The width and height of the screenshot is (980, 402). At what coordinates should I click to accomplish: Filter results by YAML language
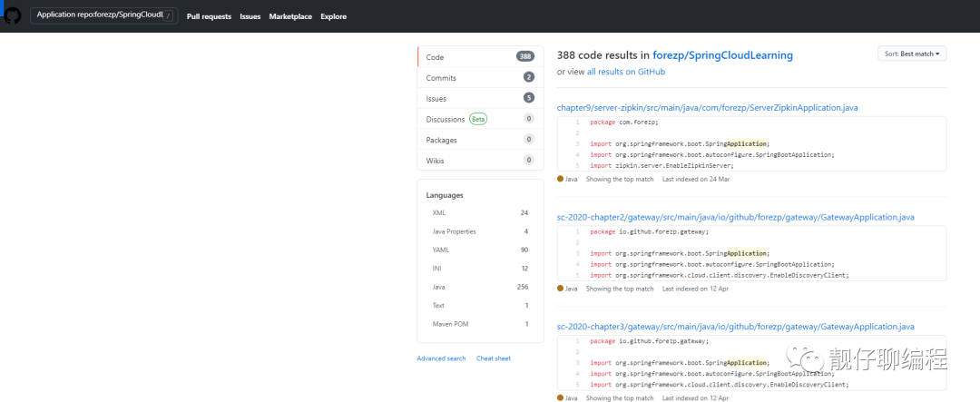click(x=480, y=250)
